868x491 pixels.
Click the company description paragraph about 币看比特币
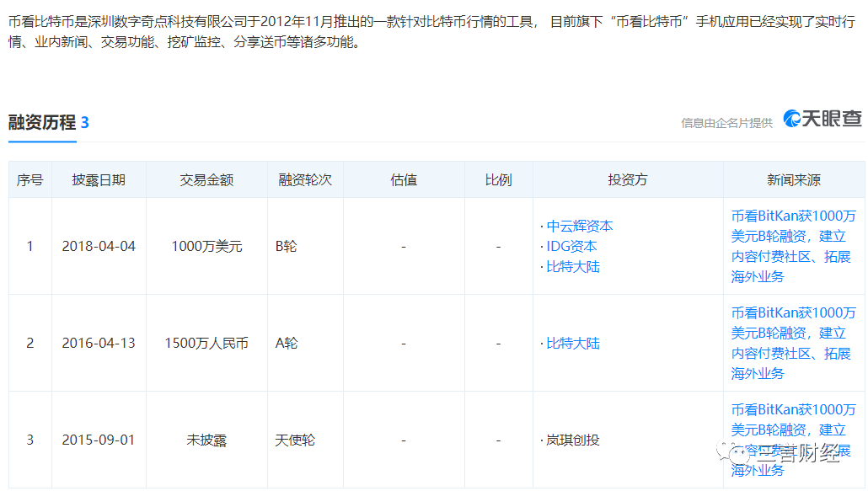tap(431, 31)
